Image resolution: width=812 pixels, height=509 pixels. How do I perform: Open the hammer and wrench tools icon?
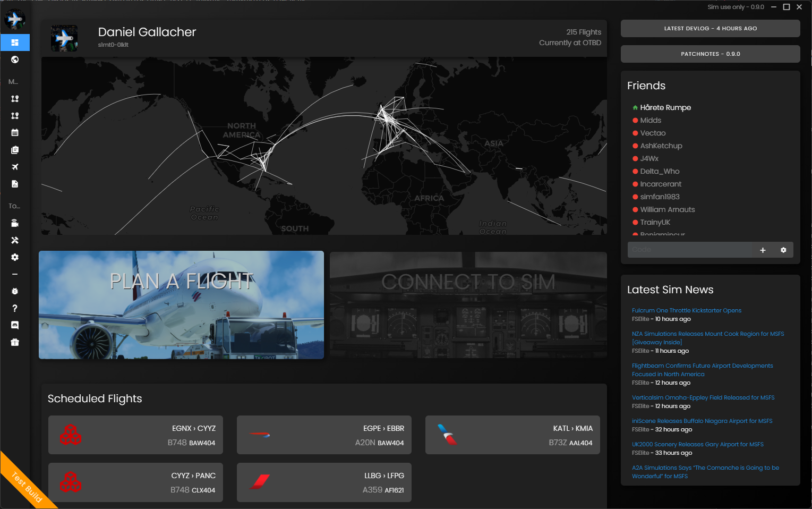pos(15,240)
